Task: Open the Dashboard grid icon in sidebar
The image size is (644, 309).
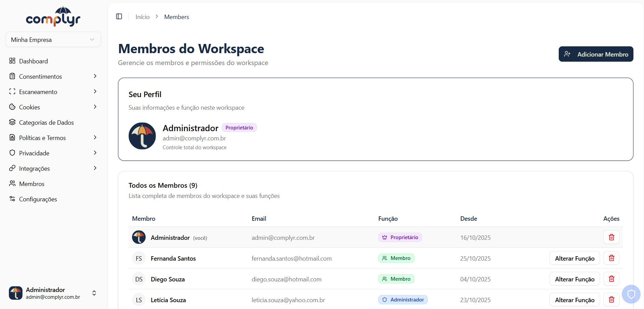Action: coord(12,61)
